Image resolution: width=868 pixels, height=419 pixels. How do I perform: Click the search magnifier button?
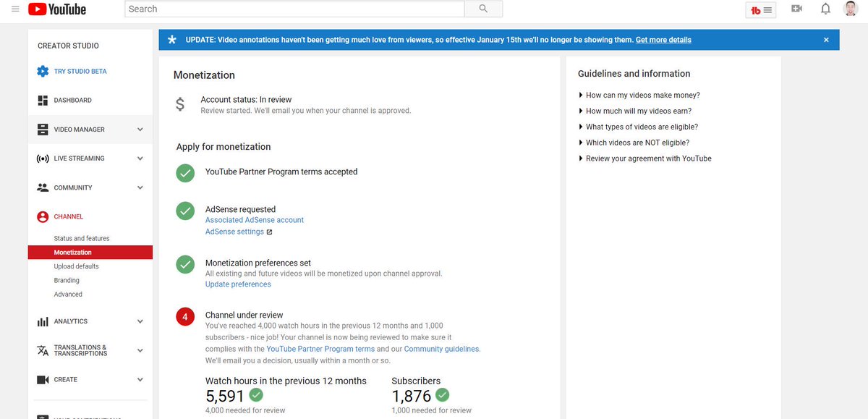point(483,9)
